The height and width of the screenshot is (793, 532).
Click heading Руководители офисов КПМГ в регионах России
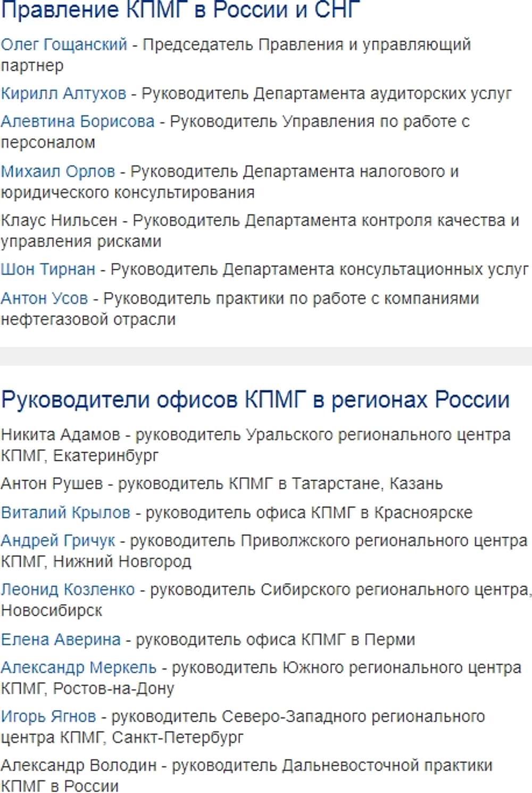tap(255, 400)
